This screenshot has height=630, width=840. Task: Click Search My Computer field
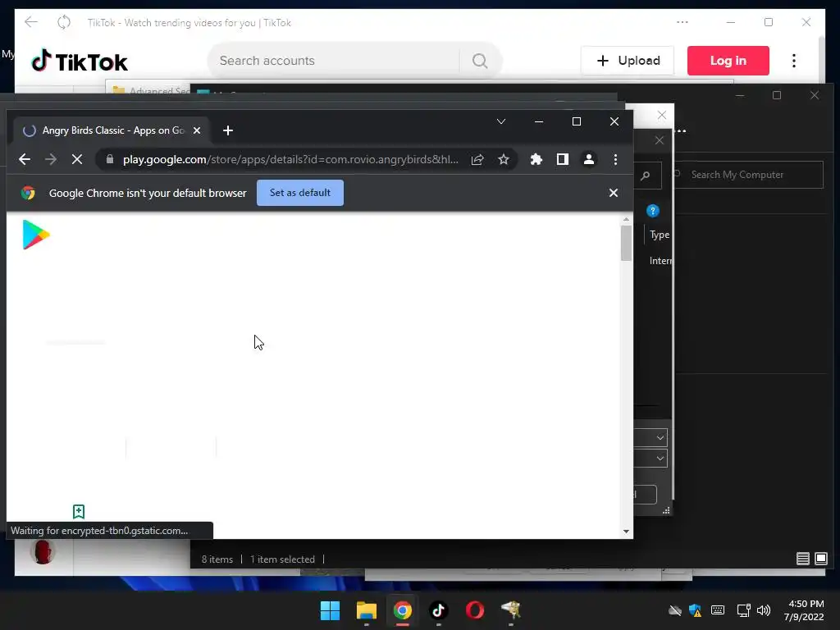point(748,175)
